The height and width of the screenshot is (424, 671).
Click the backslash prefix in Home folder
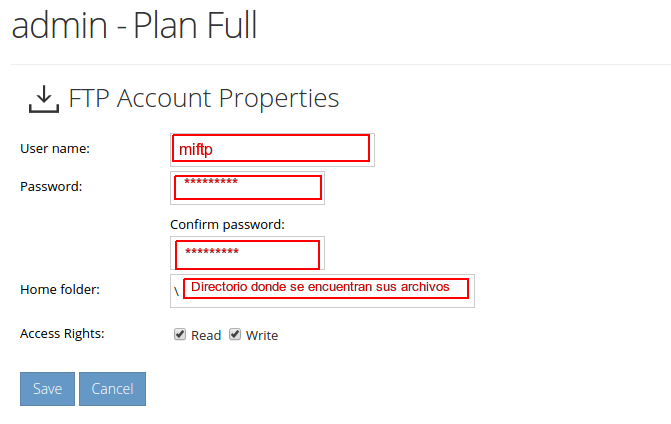click(176, 292)
